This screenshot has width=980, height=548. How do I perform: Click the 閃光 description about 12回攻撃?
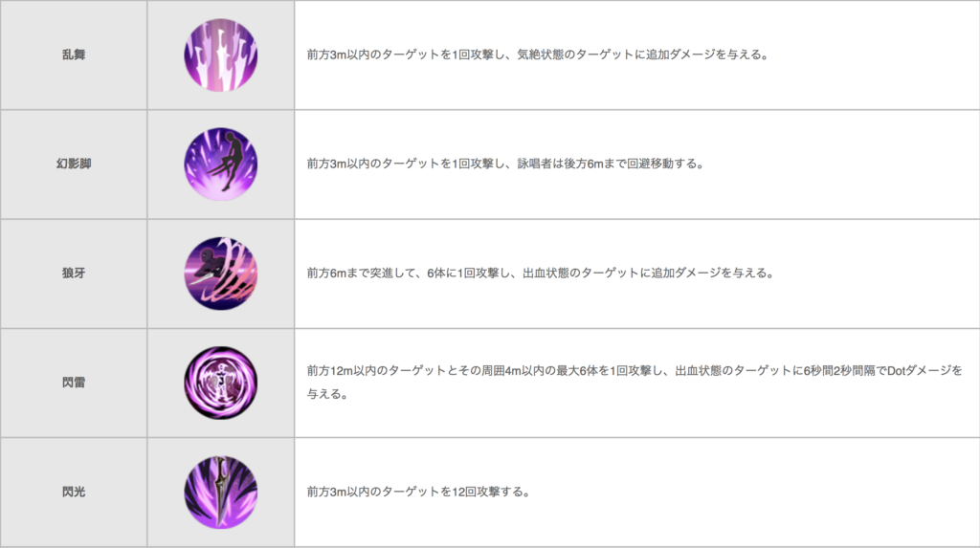[418, 492]
